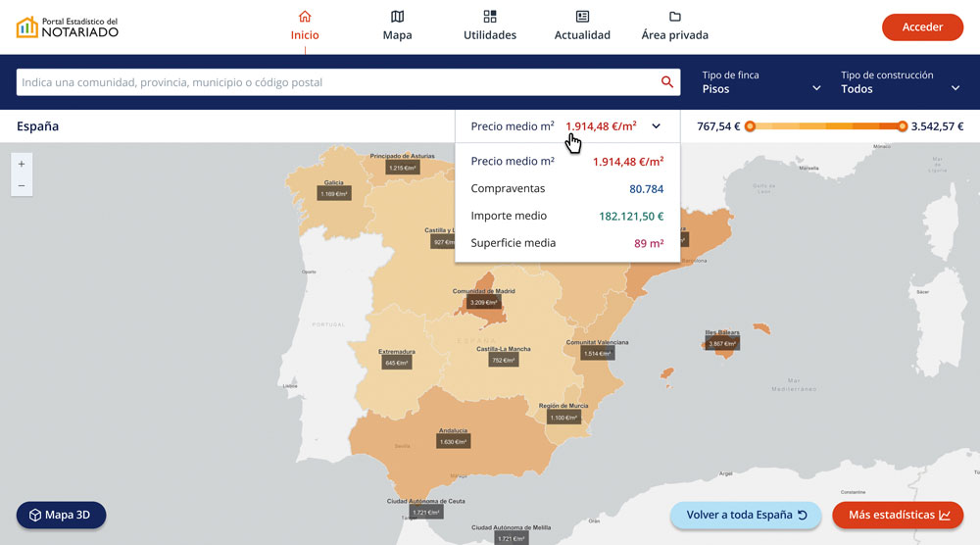
Task: Zoom out with the minus map button
Action: (22, 185)
